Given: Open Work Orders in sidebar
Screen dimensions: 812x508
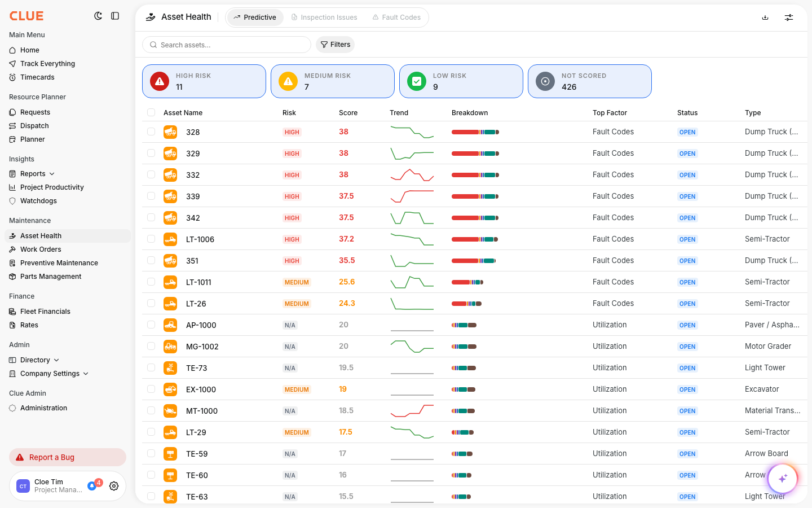Looking at the screenshot, I should tap(41, 249).
